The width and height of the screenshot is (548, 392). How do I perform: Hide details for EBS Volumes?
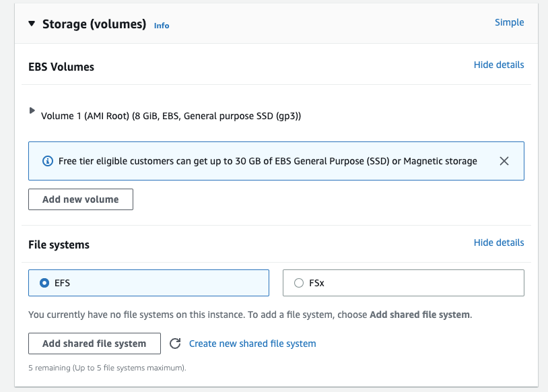tap(498, 65)
